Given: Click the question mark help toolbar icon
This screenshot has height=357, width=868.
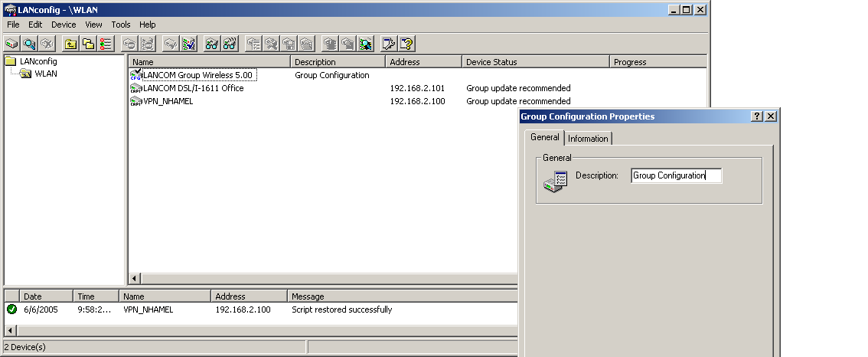Looking at the screenshot, I should [x=406, y=44].
